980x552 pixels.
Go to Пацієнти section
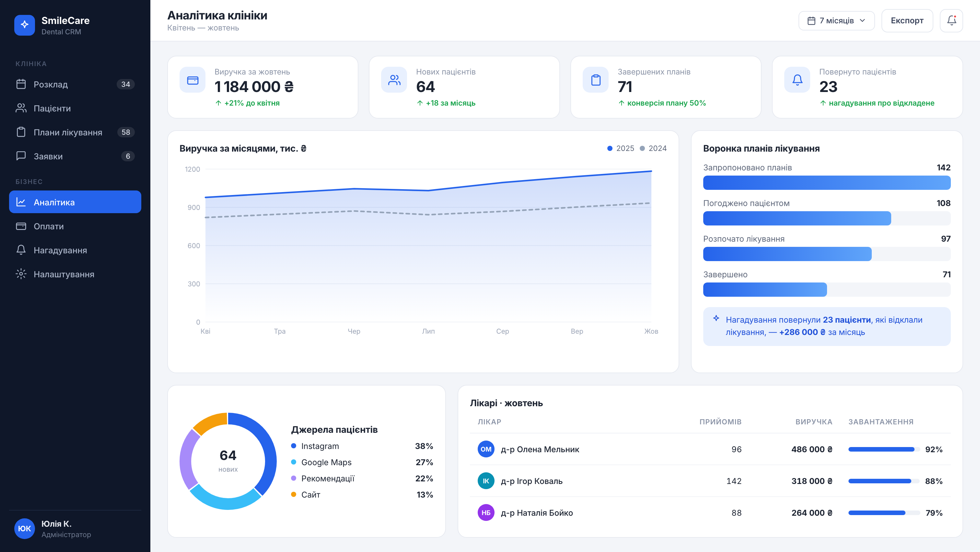(75, 108)
